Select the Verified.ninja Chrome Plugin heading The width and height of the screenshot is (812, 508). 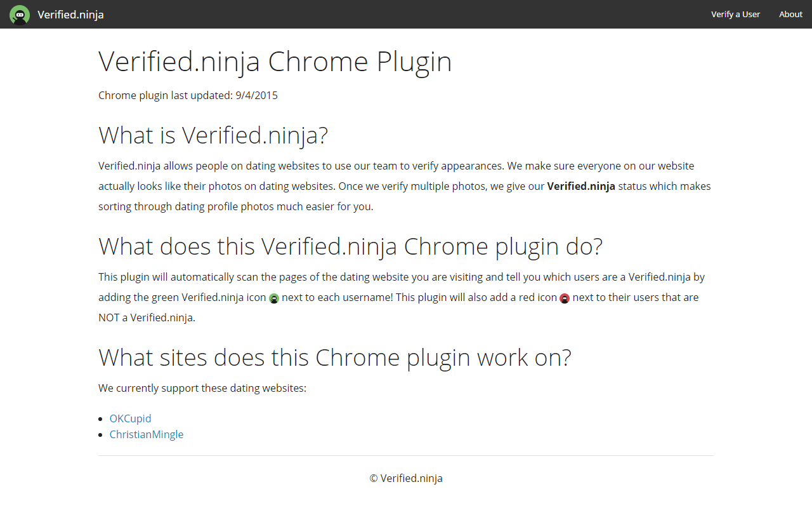tap(275, 62)
